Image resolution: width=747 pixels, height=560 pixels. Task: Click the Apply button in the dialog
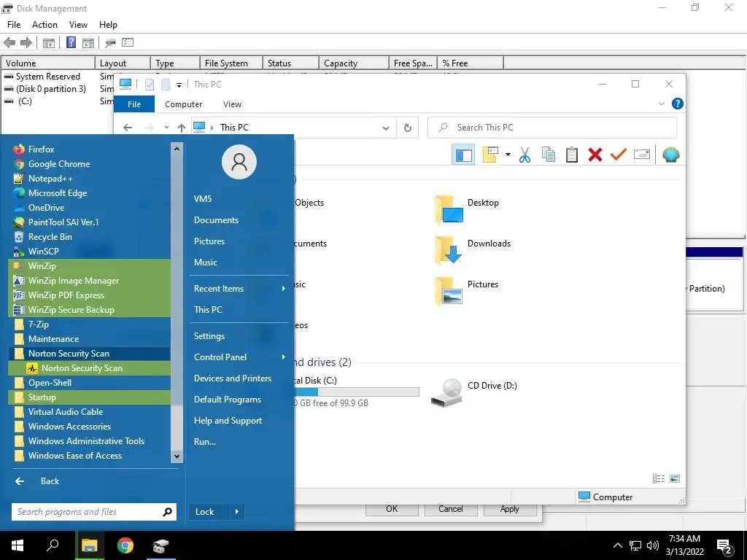click(x=510, y=509)
